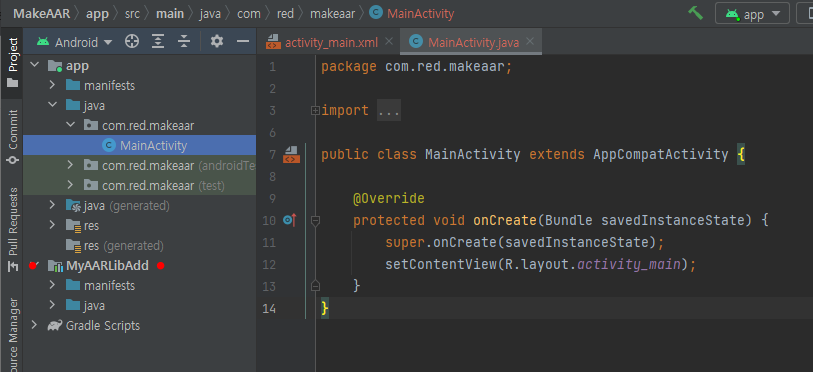The width and height of the screenshot is (813, 372).
Task: Click AppCompatActivity in the class declaration
Action: click(x=661, y=154)
